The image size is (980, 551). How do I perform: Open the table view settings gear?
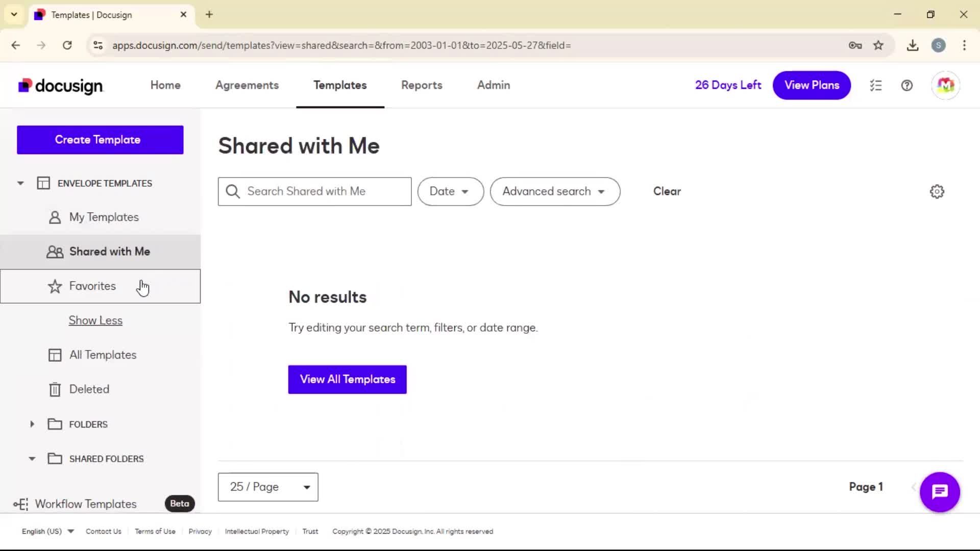pos(937,192)
